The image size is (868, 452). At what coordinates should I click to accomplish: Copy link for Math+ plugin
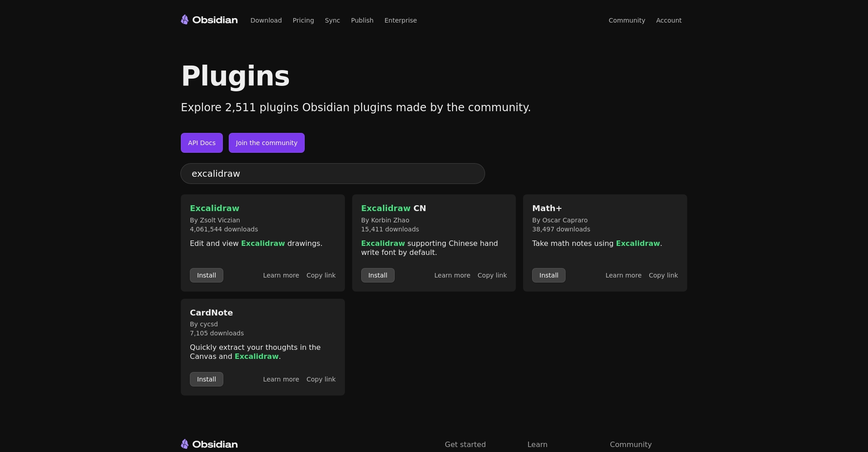click(663, 275)
